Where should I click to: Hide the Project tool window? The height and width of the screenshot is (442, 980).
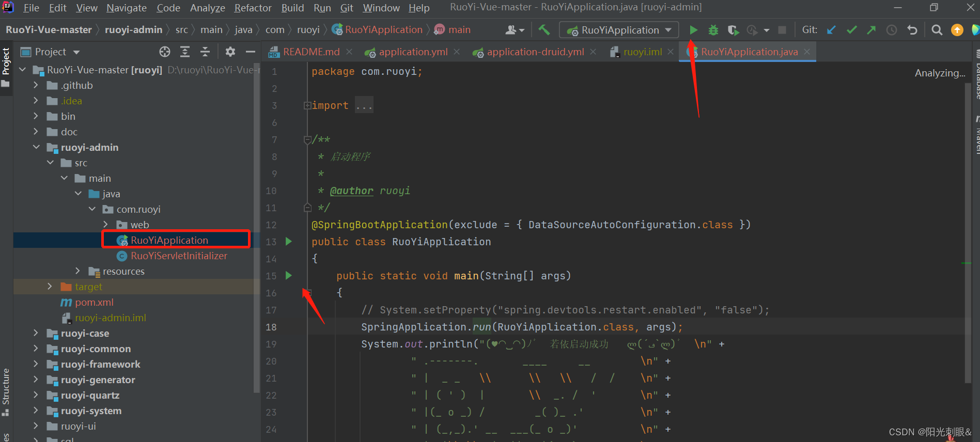[x=251, y=52]
